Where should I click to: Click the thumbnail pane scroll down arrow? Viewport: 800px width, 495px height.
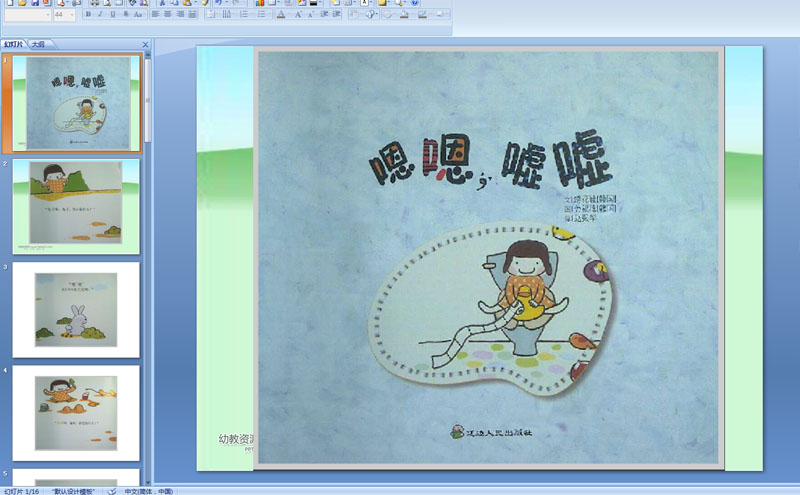click(148, 482)
